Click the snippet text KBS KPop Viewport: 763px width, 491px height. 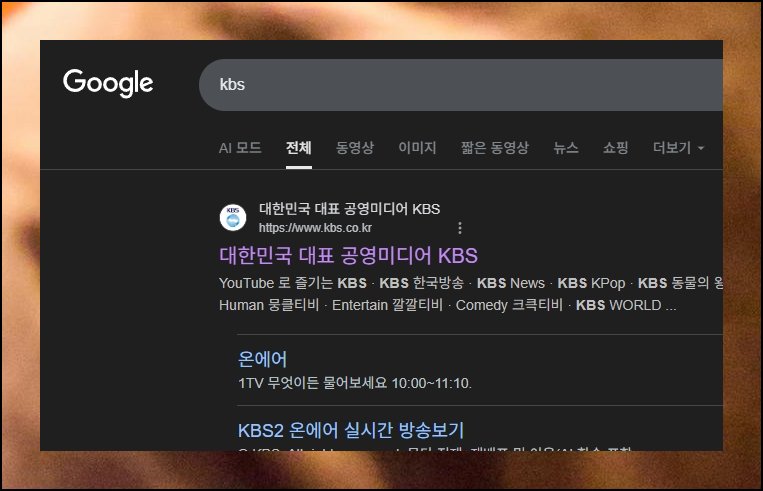tap(591, 283)
